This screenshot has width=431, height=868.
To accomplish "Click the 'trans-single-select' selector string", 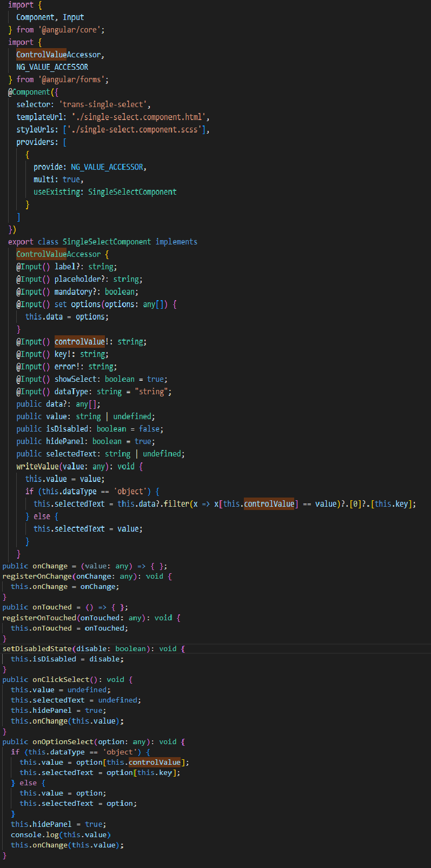I will click(104, 104).
